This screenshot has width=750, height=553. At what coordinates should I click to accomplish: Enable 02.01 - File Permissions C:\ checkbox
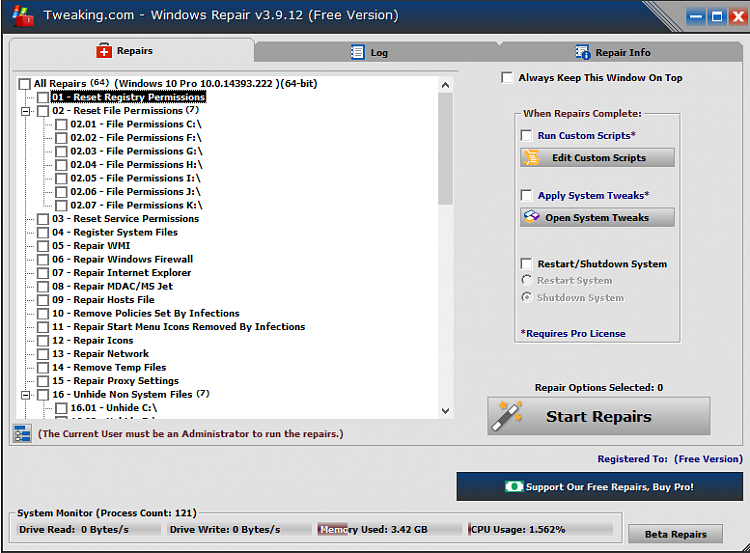tap(61, 124)
